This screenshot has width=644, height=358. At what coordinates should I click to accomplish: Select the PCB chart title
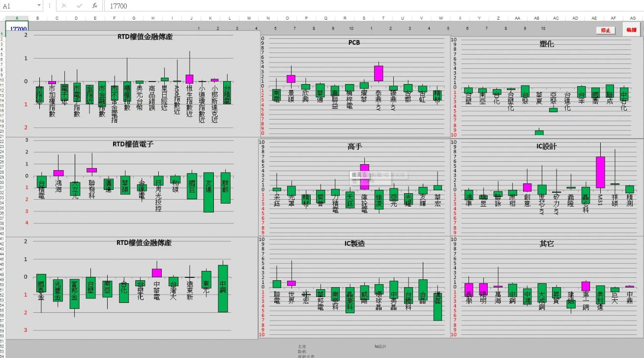click(354, 43)
